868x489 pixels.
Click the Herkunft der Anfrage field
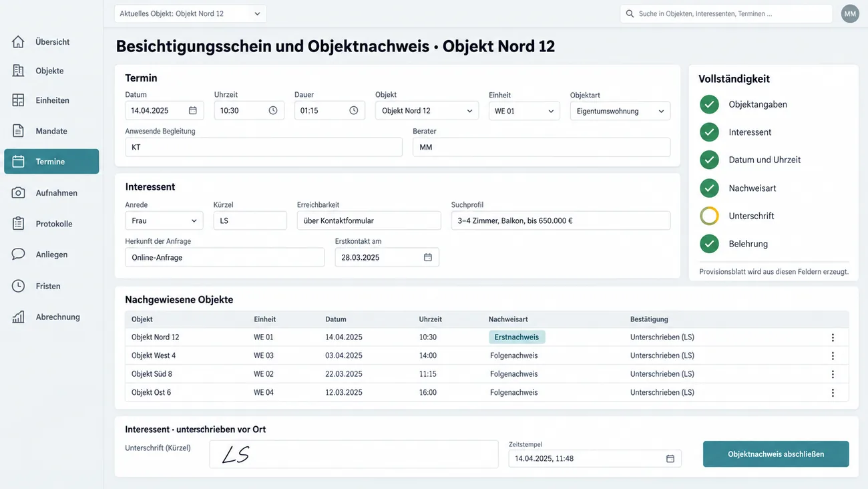[225, 257]
